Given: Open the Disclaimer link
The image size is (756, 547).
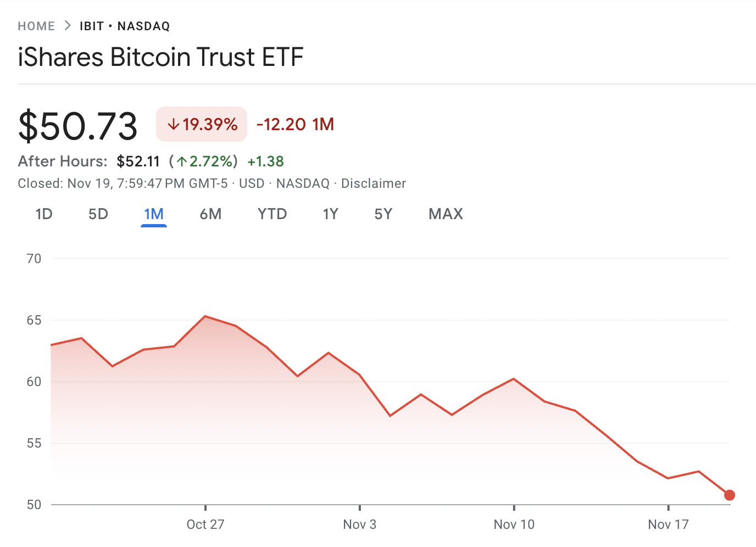Looking at the screenshot, I should 373,183.
